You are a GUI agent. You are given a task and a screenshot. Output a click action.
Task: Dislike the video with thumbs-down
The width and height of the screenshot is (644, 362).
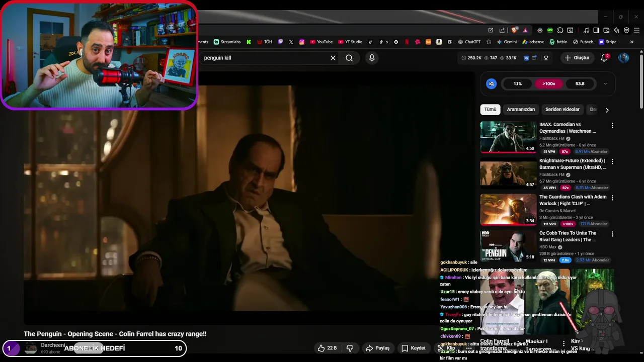(350, 348)
